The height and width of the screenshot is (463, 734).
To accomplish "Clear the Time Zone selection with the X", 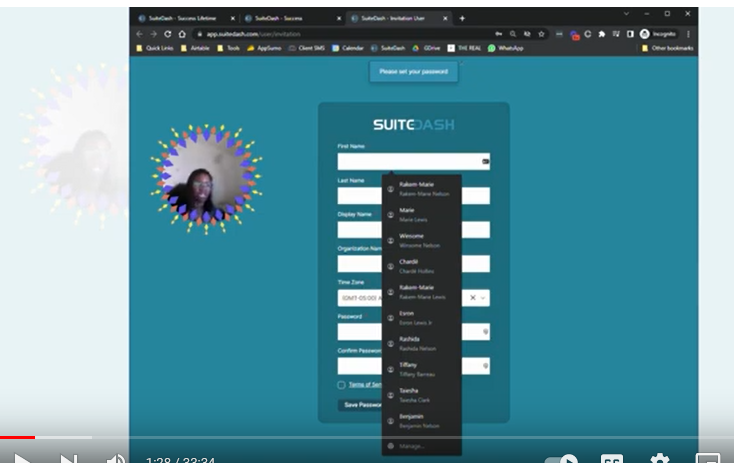I will [x=473, y=298].
